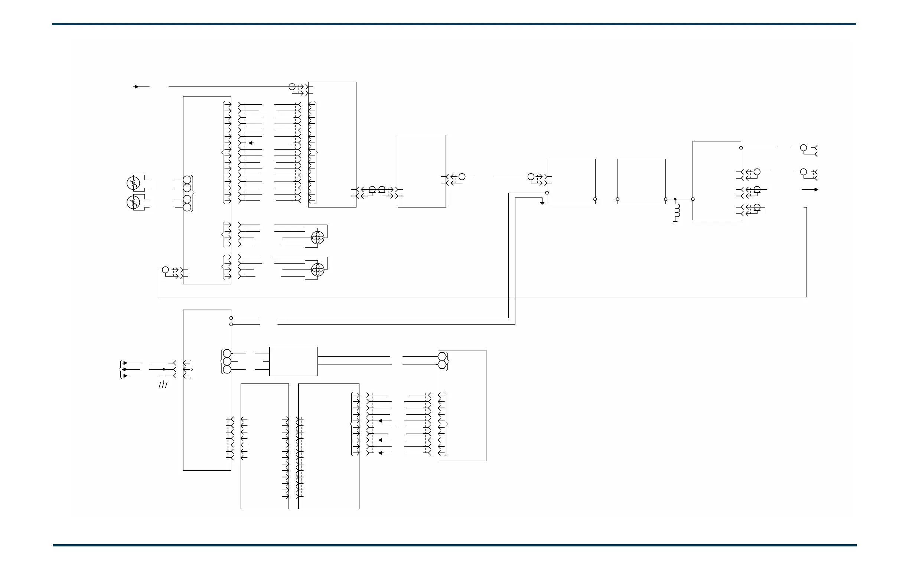The image size is (909, 588).
Task: Select the three stacked circular terminals
Action: 227,361
